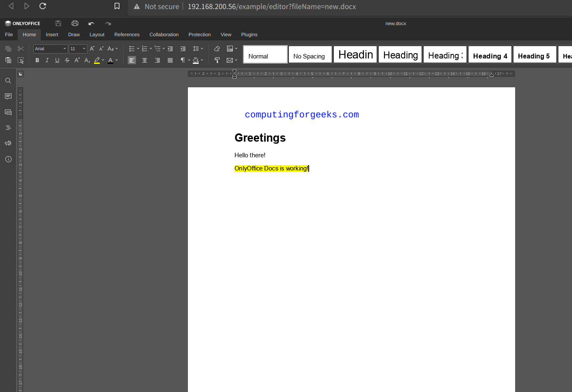The height and width of the screenshot is (392, 572).
Task: Click the Print icon in title bar
Action: click(x=75, y=23)
